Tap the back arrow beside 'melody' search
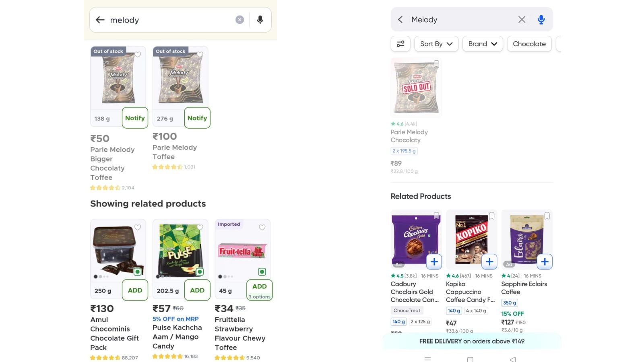Screen dimensions: 644x362 coord(100,20)
